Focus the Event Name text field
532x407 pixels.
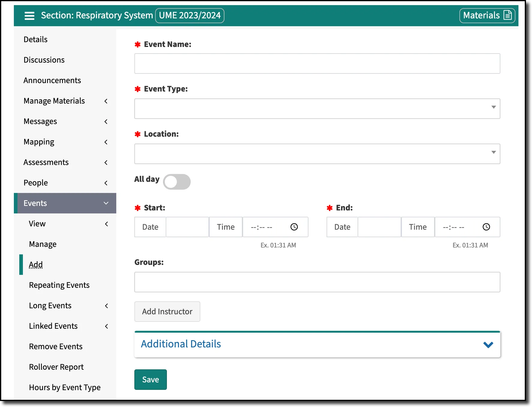tap(317, 64)
